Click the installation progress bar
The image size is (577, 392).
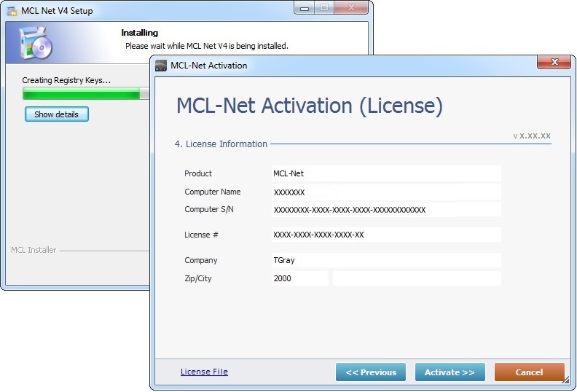click(86, 93)
